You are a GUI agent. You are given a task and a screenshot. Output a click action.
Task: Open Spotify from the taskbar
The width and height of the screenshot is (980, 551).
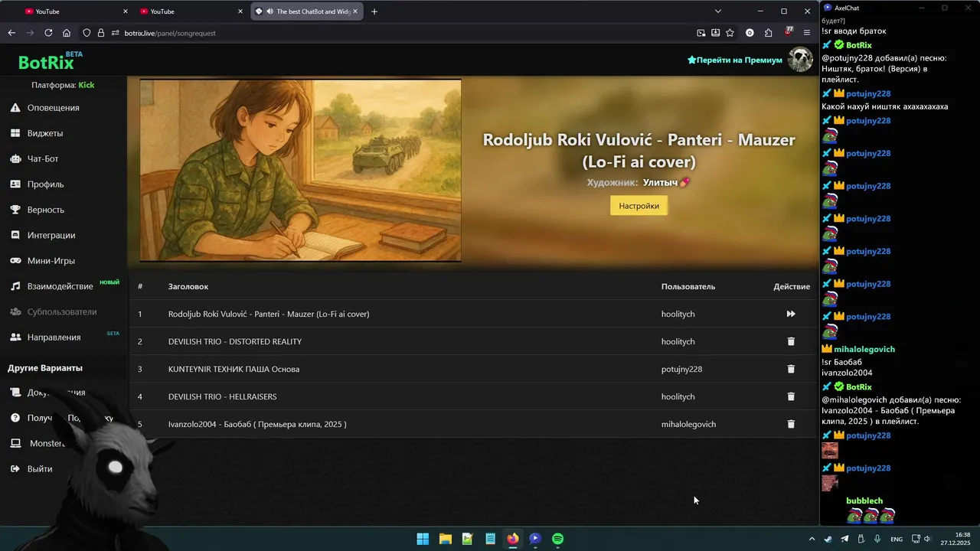point(558,539)
